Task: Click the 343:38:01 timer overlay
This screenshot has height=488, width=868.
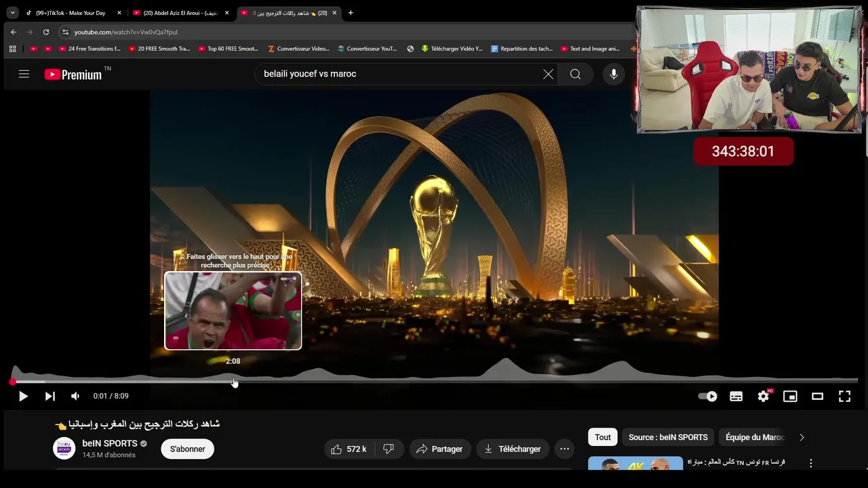Action: click(x=743, y=151)
